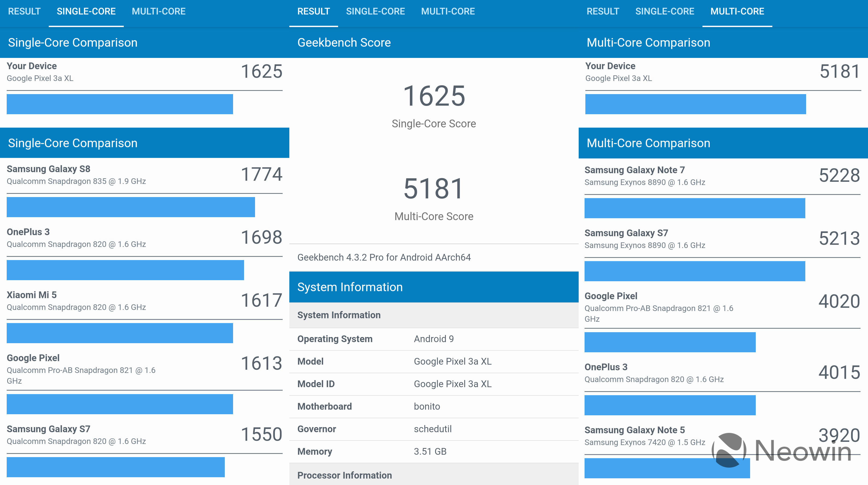This screenshot has height=485, width=868.
Task: Switch to MULTI-CORE tab in left panel
Action: [158, 12]
